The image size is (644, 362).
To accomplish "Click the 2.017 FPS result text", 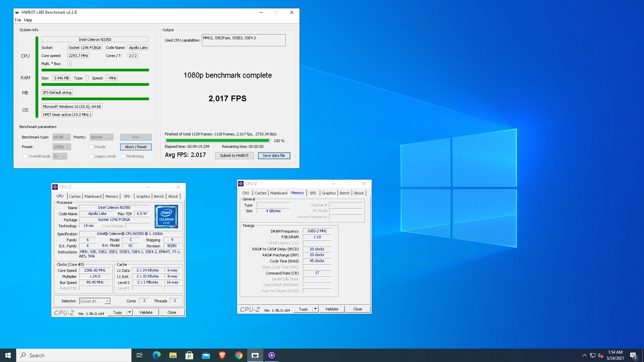I will [x=227, y=99].
